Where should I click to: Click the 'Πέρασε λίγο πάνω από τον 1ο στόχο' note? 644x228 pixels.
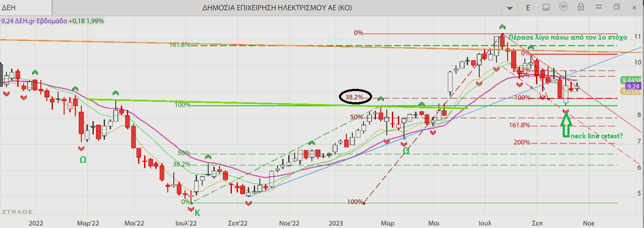[568, 37]
